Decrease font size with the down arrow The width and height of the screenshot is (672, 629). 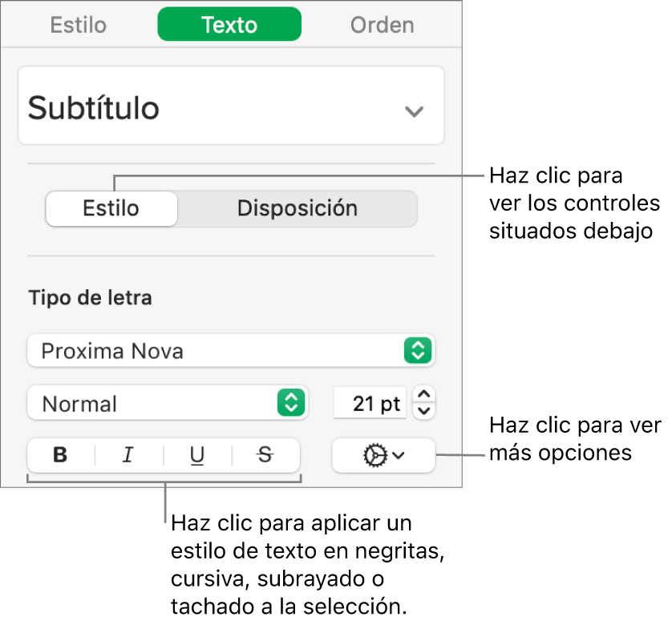click(x=425, y=411)
